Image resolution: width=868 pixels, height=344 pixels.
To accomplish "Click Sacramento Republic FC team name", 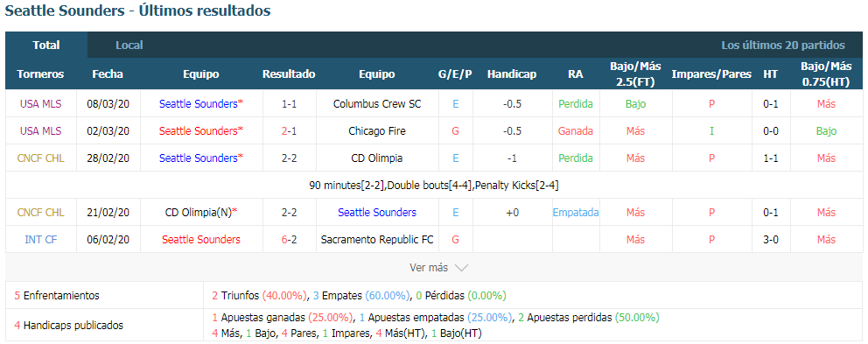I will click(377, 240).
